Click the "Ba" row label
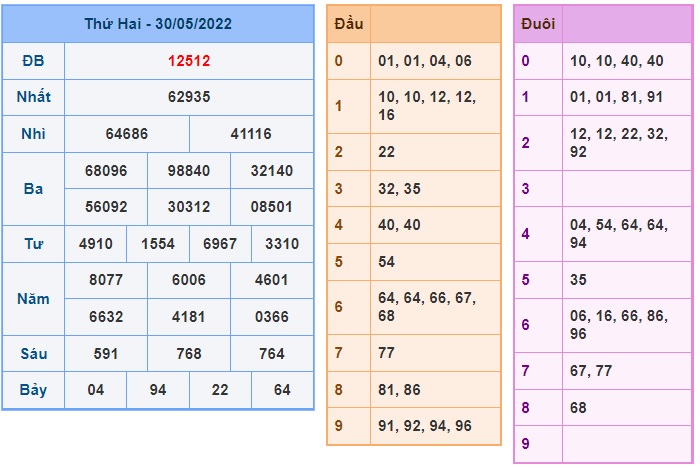Viewport: 700px width, 468px height. [x=33, y=189]
